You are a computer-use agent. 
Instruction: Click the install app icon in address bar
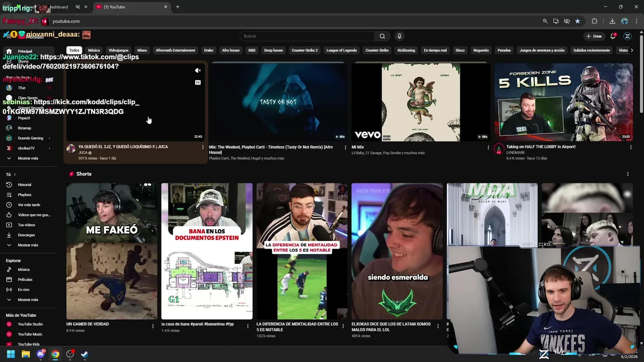coord(556,21)
